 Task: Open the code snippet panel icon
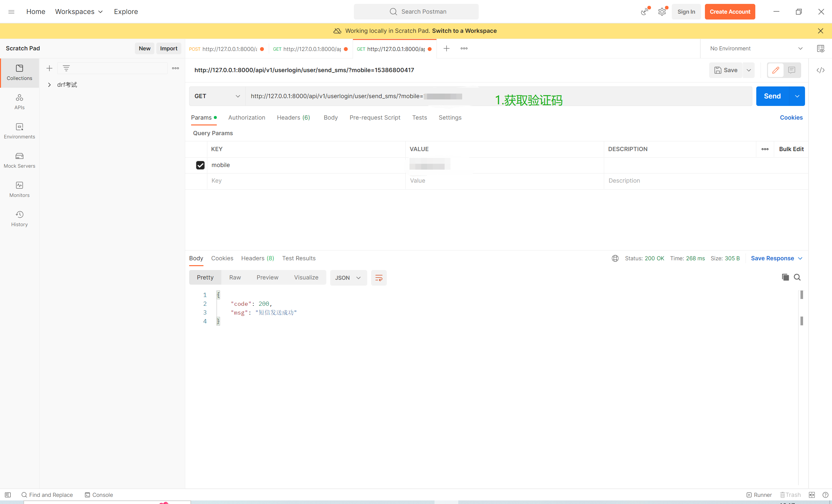click(821, 70)
